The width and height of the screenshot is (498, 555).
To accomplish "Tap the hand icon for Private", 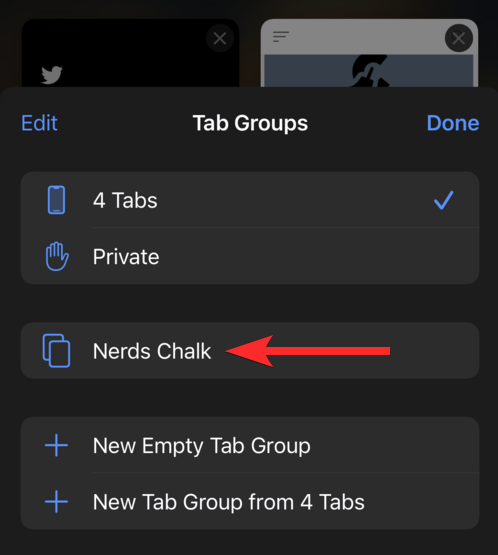I will 57,257.
